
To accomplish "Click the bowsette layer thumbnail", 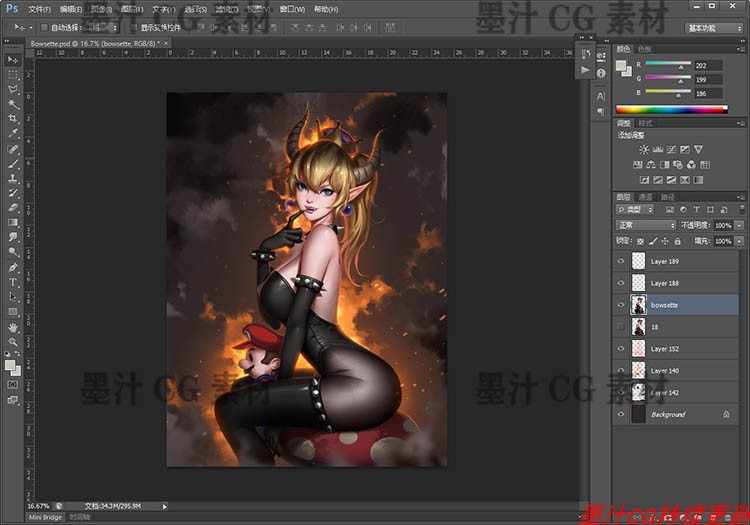I will (x=639, y=305).
